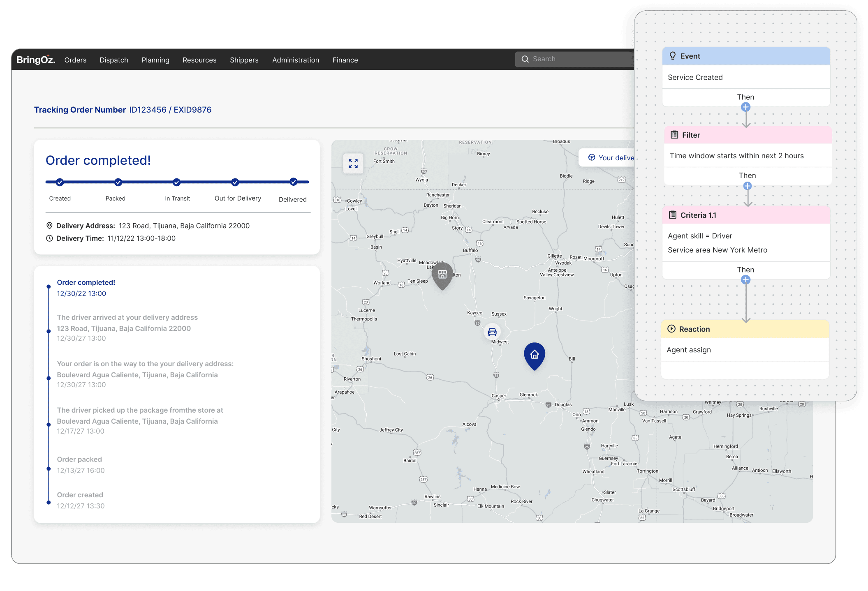This screenshot has width=868, height=591.
Task: Click the Delivery Time clock icon
Action: (x=49, y=238)
